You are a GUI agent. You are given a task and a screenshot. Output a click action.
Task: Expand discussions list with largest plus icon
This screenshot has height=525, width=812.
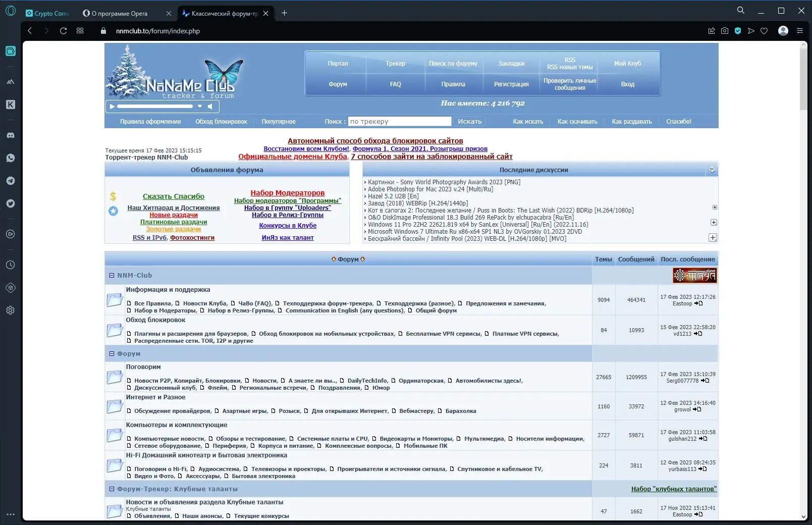713,238
